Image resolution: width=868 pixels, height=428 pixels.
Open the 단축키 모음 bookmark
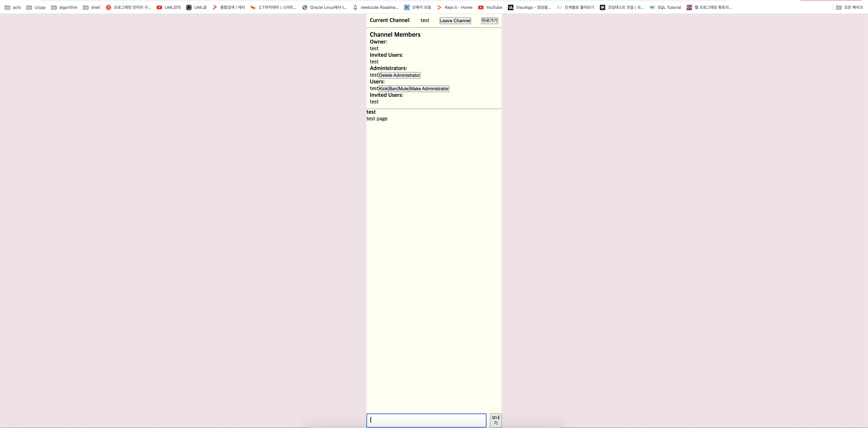[418, 7]
